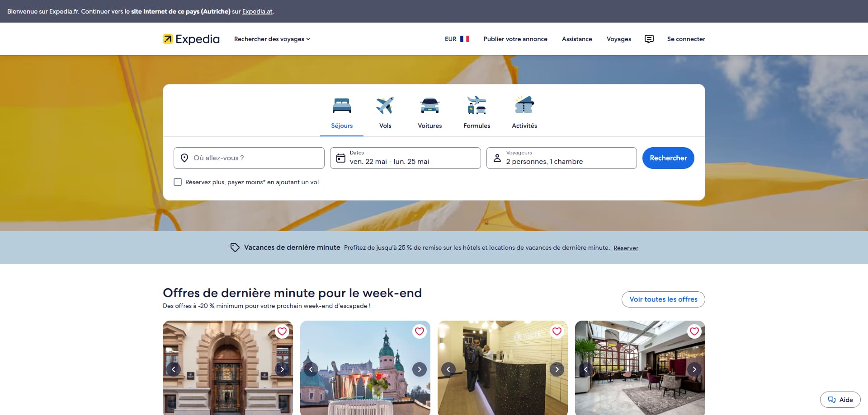Image resolution: width=868 pixels, height=415 pixels.
Task: Click the calendar icon in Dates field
Action: (341, 158)
